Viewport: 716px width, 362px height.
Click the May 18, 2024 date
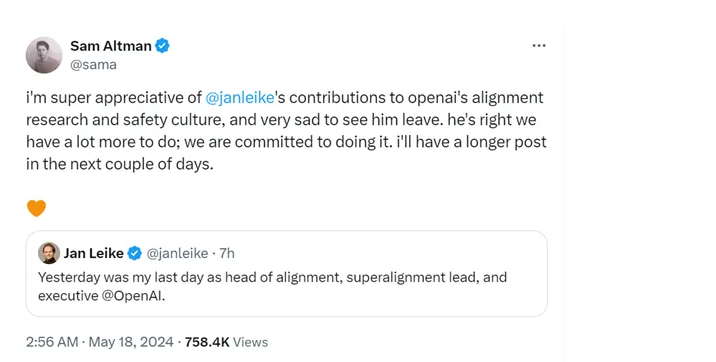pyautogui.click(x=131, y=342)
